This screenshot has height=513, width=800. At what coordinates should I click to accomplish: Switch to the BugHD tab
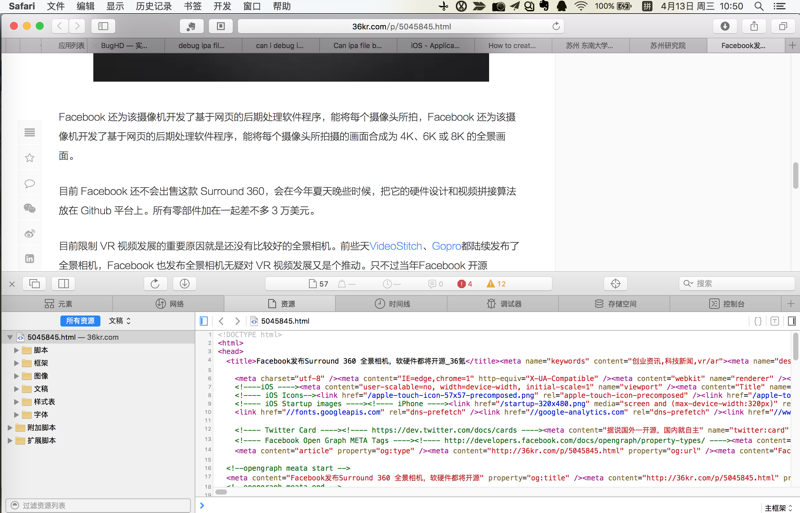(x=126, y=45)
